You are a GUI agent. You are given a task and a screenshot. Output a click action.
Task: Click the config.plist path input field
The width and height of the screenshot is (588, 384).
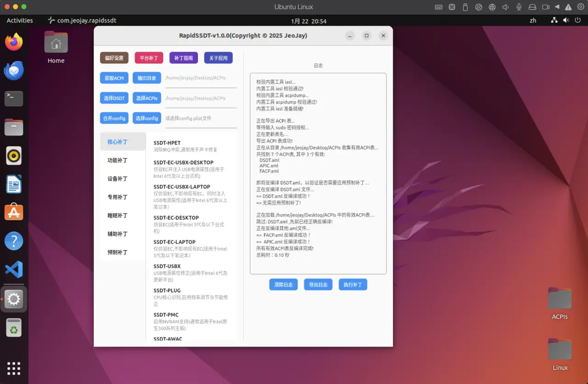click(201, 118)
